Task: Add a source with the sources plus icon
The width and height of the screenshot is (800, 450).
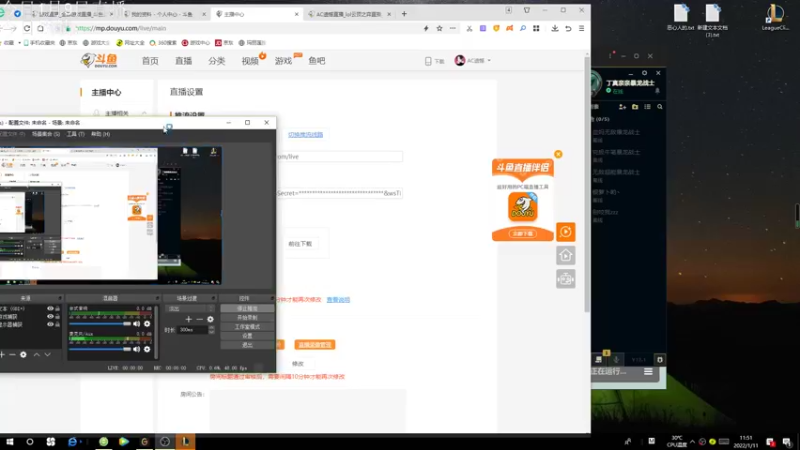Action: (x=3, y=355)
